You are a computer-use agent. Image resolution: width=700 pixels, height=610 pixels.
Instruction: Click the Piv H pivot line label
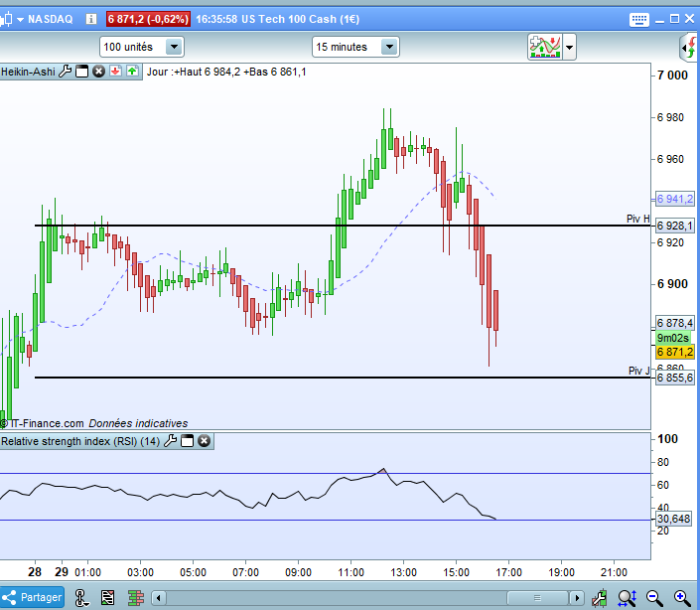pyautogui.click(x=638, y=219)
